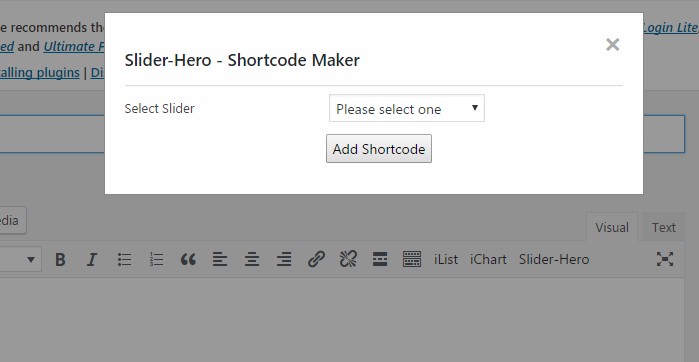Toggle the toolbar kitchen sink
The image size is (699, 362).
point(412,259)
